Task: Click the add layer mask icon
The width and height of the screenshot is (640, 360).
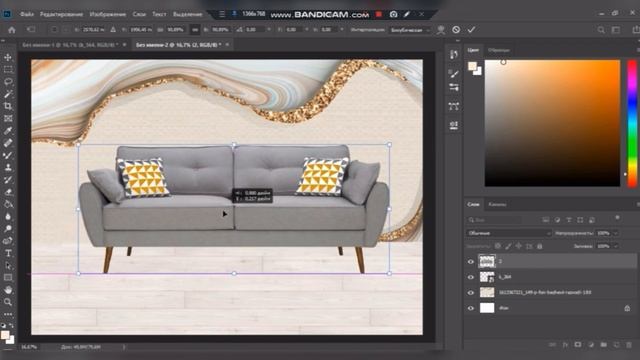Action: pos(578,345)
